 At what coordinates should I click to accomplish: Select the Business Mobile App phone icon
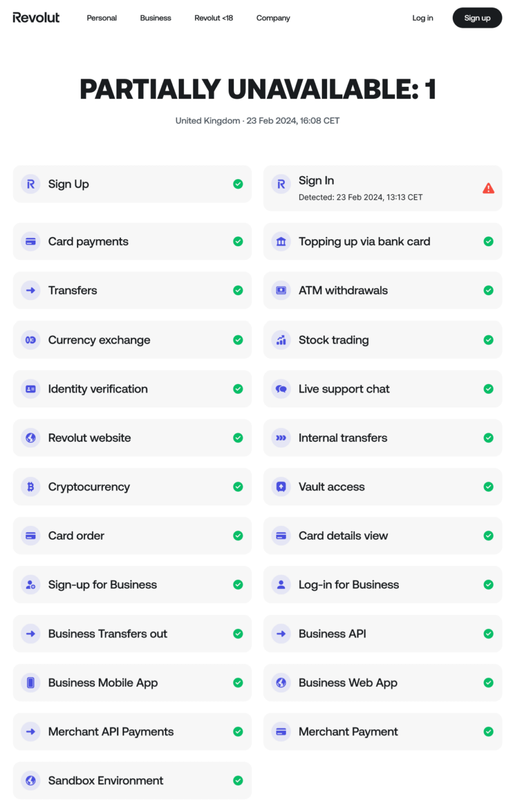click(31, 682)
